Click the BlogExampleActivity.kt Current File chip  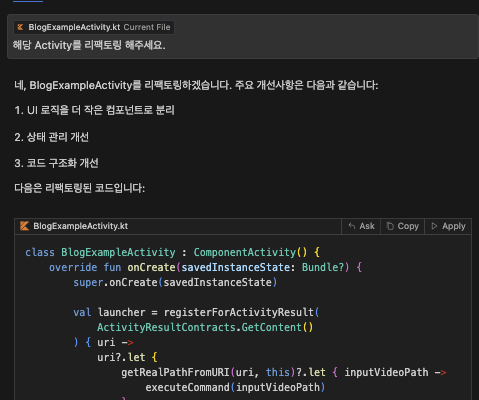(x=94, y=27)
